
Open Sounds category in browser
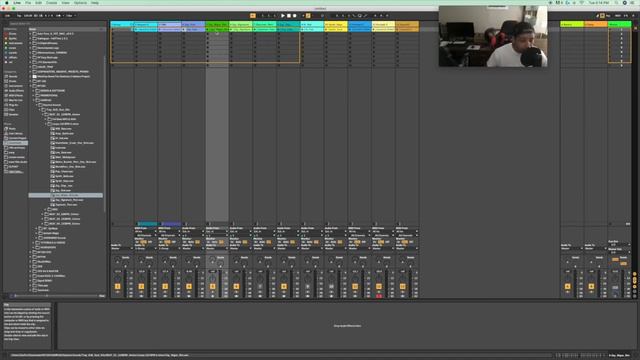13,76
